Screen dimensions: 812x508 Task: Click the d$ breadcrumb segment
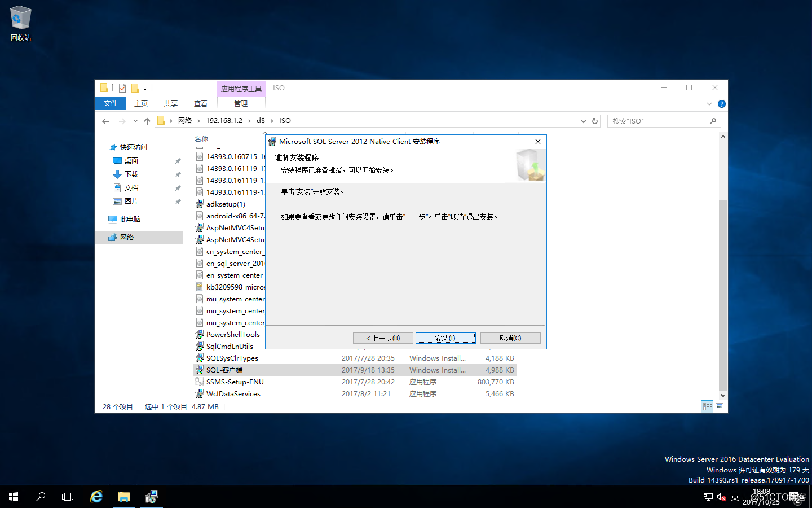261,121
